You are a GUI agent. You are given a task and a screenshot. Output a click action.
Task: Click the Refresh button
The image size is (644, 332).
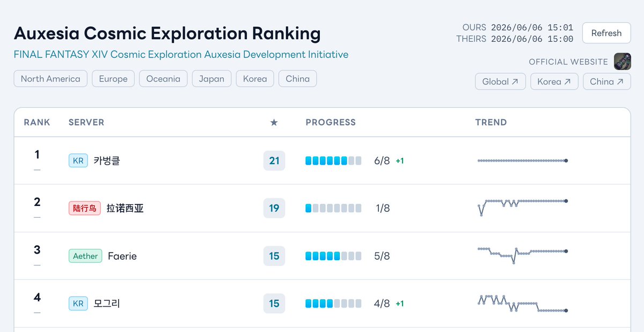click(x=606, y=33)
